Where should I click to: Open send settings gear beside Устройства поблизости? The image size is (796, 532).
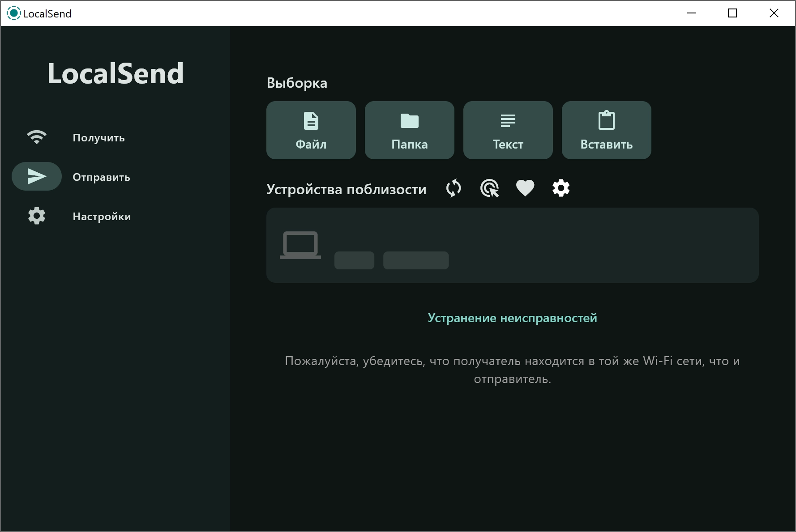tap(561, 188)
